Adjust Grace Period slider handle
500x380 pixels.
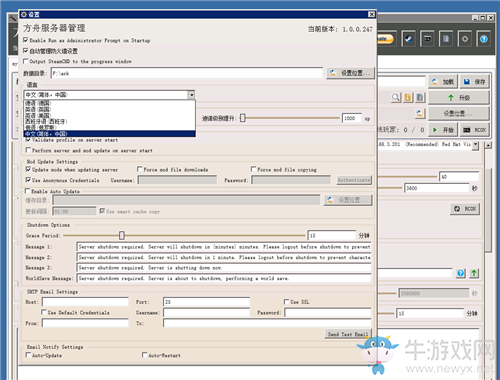tap(122, 235)
